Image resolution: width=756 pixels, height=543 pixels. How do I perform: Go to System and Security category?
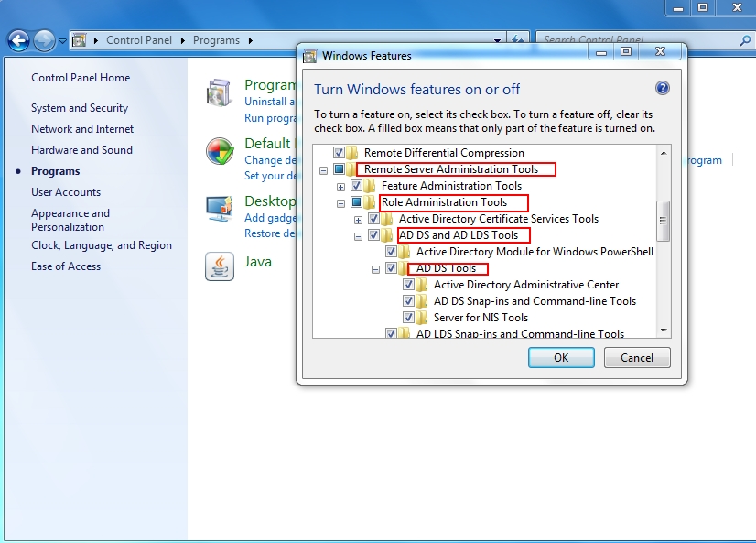80,108
